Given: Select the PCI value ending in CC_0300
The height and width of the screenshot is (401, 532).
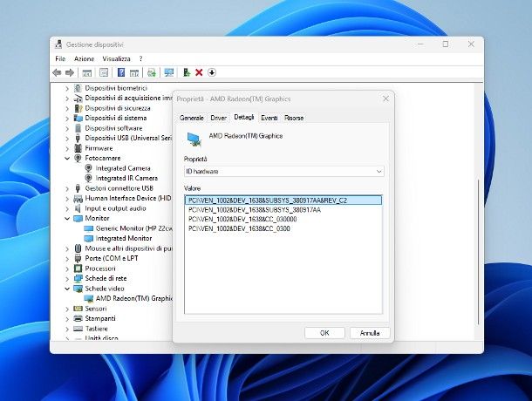Looking at the screenshot, I should click(242, 228).
